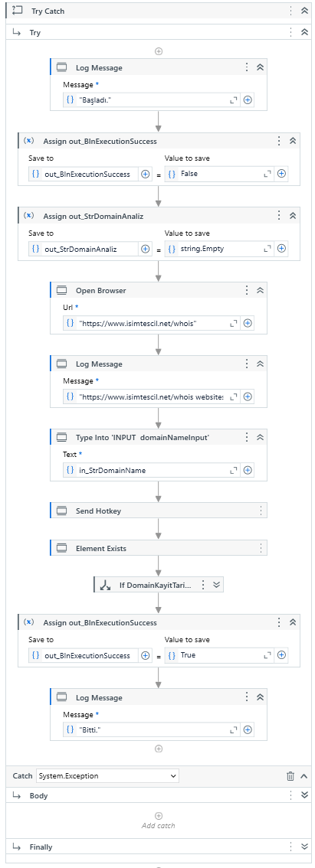
Task: Collapse the Assign activity with value True
Action: click(x=293, y=623)
